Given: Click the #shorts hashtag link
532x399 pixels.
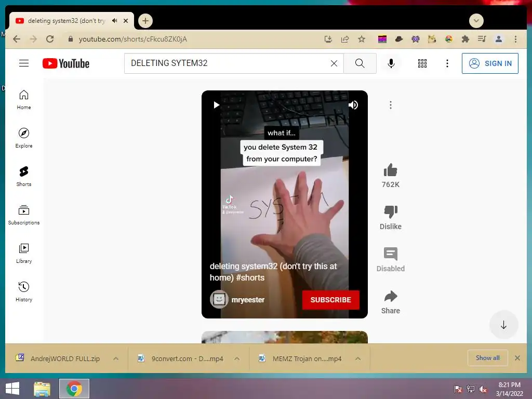Looking at the screenshot, I should coord(250,277).
